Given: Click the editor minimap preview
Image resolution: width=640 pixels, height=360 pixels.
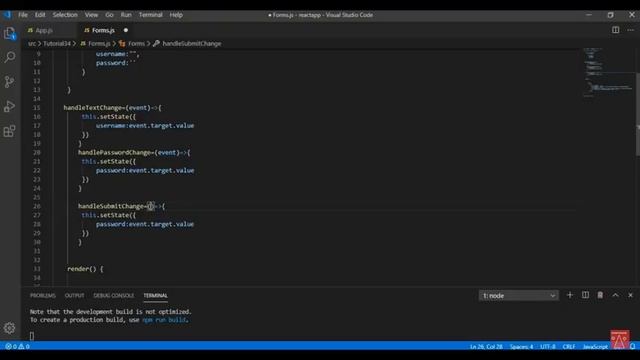Looking at the screenshot, I should 608,73.
